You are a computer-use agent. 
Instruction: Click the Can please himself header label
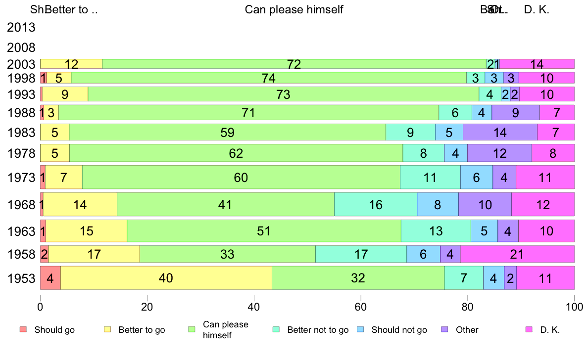click(x=294, y=9)
